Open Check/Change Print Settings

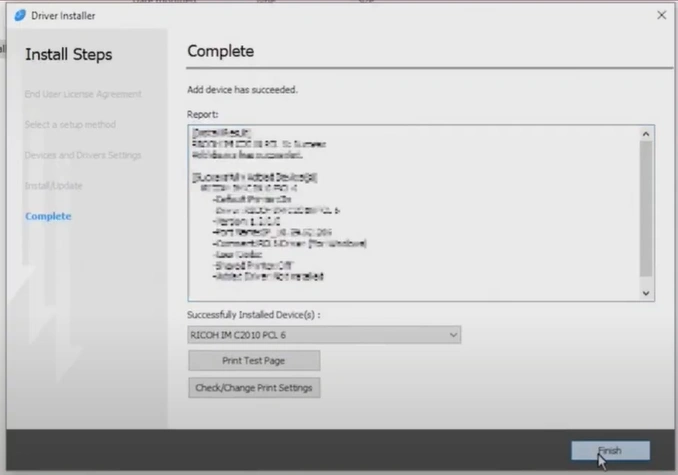(254, 388)
